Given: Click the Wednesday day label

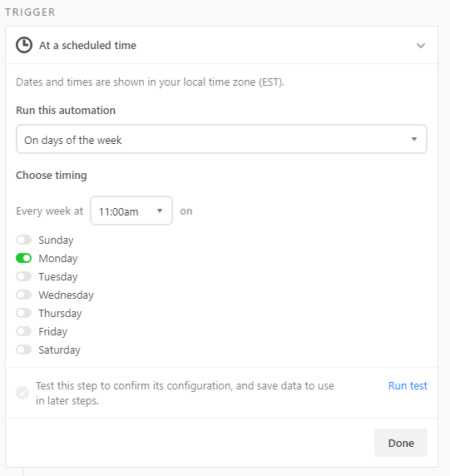Looking at the screenshot, I should click(x=67, y=295).
